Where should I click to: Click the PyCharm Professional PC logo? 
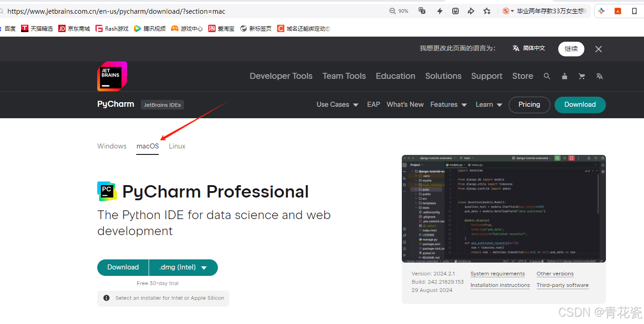pos(107,191)
